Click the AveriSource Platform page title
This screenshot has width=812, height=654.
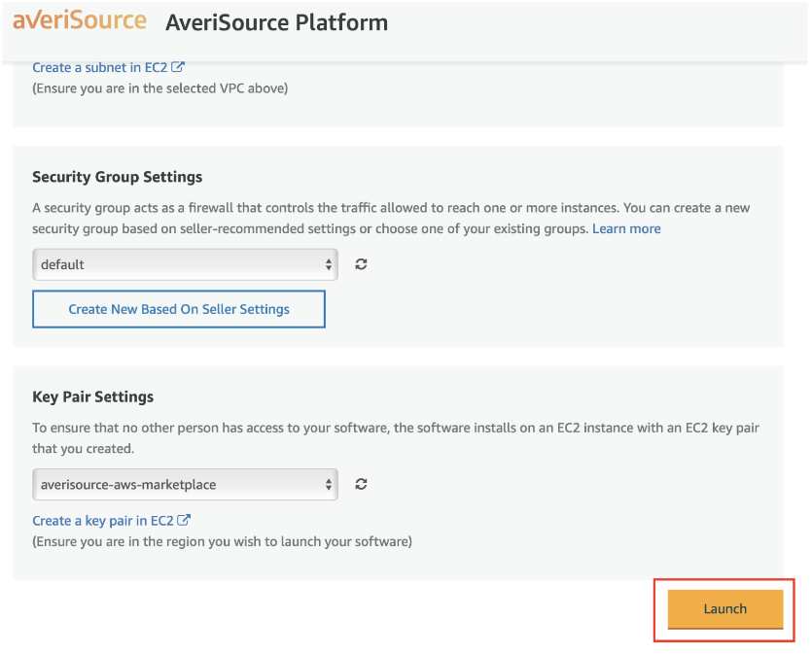(276, 22)
